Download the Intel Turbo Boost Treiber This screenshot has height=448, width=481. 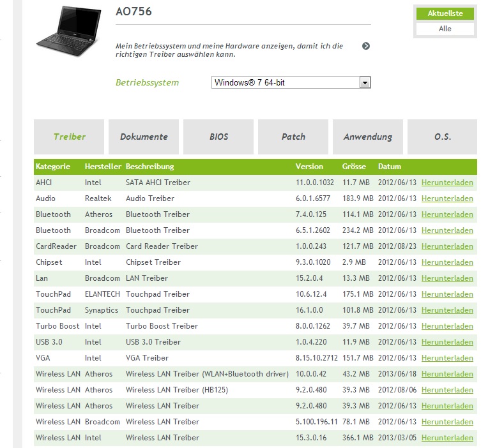[447, 326]
